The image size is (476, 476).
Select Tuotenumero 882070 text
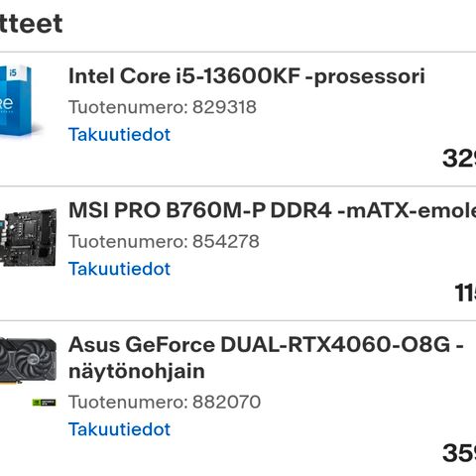(165, 402)
